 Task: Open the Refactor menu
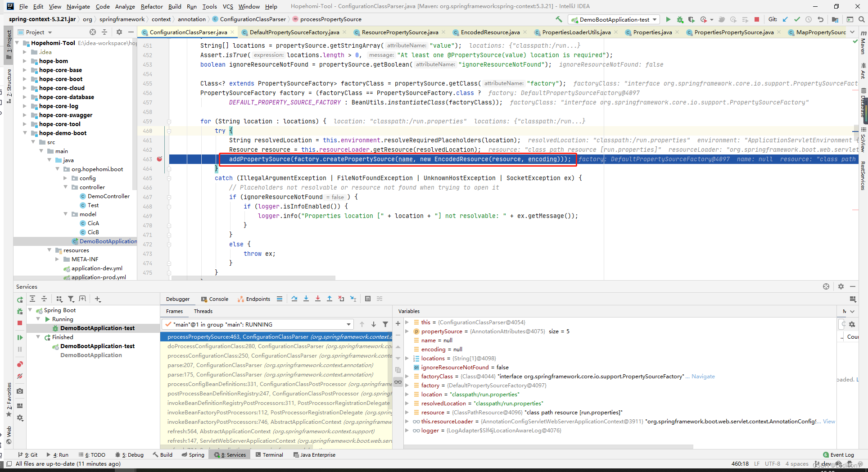click(152, 6)
